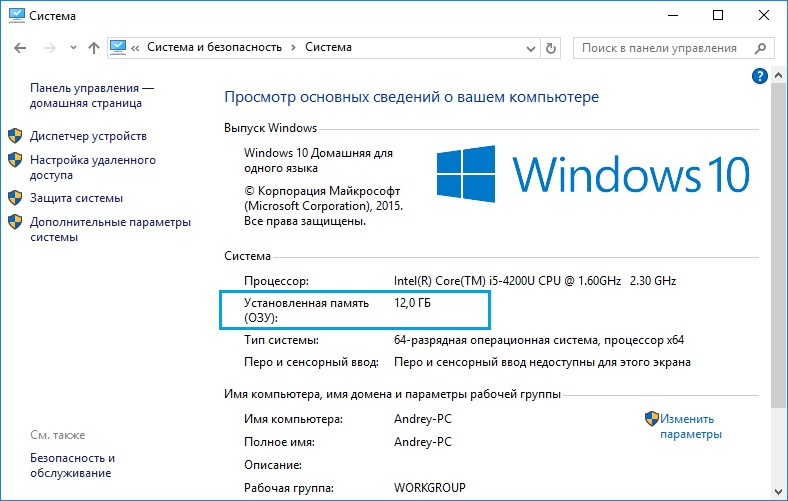The width and height of the screenshot is (788, 501).
Task: Open «Защита системы» link
Action: (x=76, y=198)
